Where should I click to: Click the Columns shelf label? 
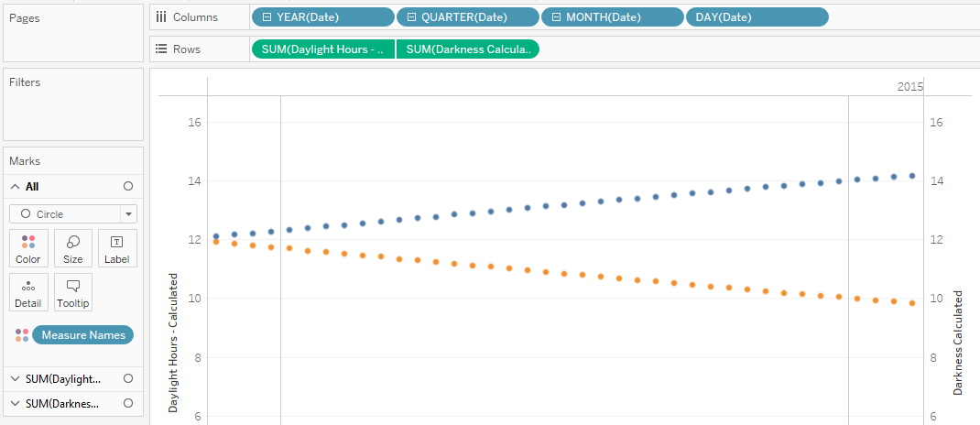196,17
